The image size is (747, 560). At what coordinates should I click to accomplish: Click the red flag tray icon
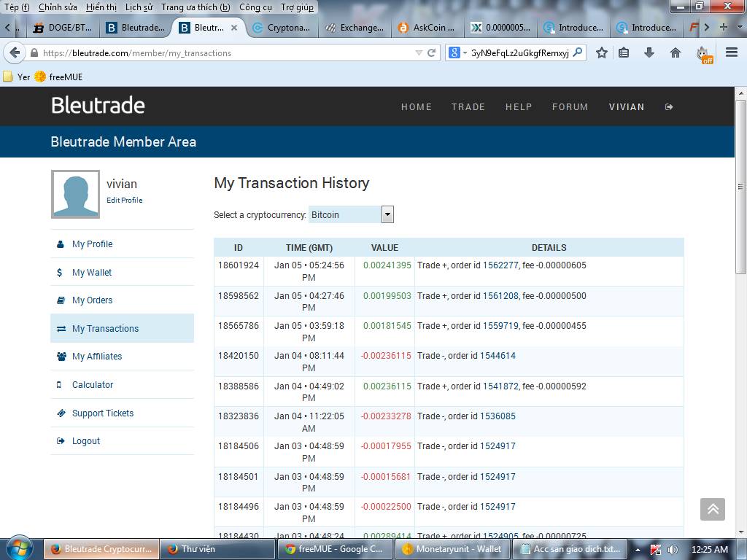(656, 549)
